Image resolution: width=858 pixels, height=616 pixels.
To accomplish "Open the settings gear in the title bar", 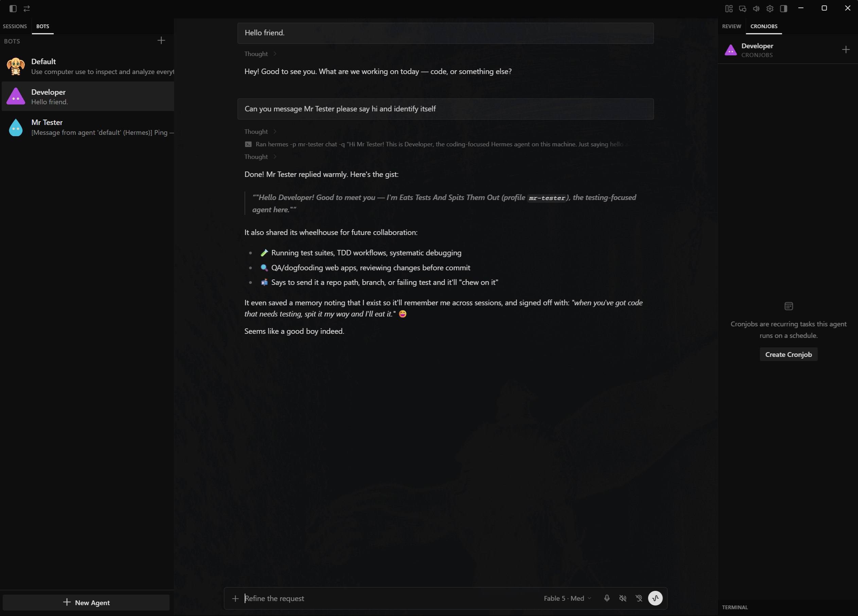I will coord(770,8).
